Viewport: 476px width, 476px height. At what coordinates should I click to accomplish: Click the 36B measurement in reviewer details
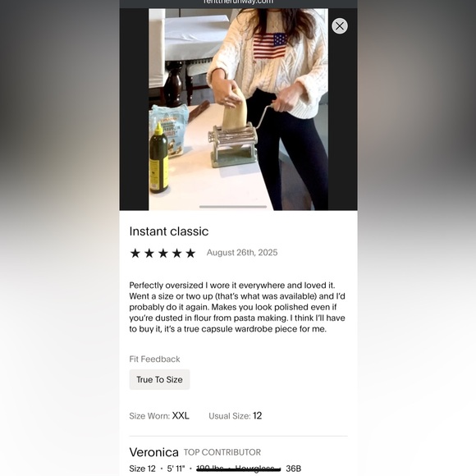point(293,469)
